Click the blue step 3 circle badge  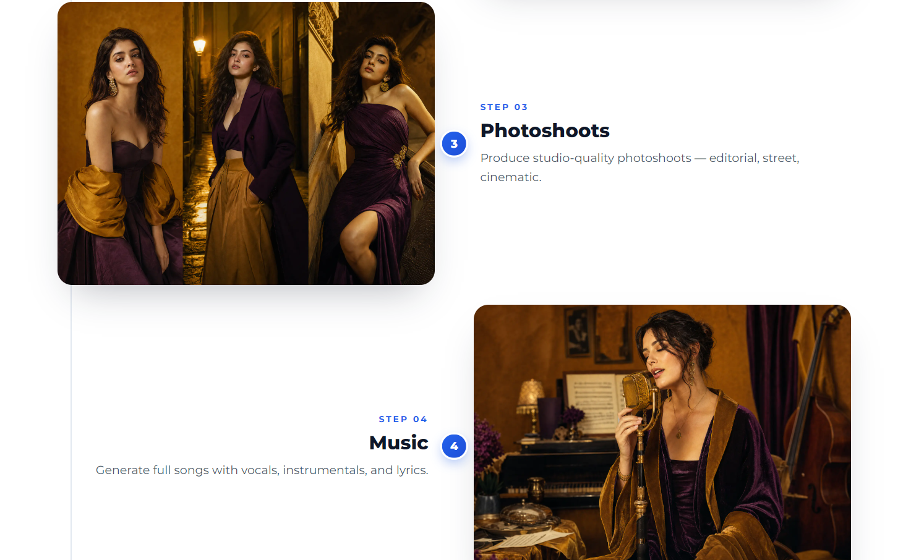click(x=454, y=144)
